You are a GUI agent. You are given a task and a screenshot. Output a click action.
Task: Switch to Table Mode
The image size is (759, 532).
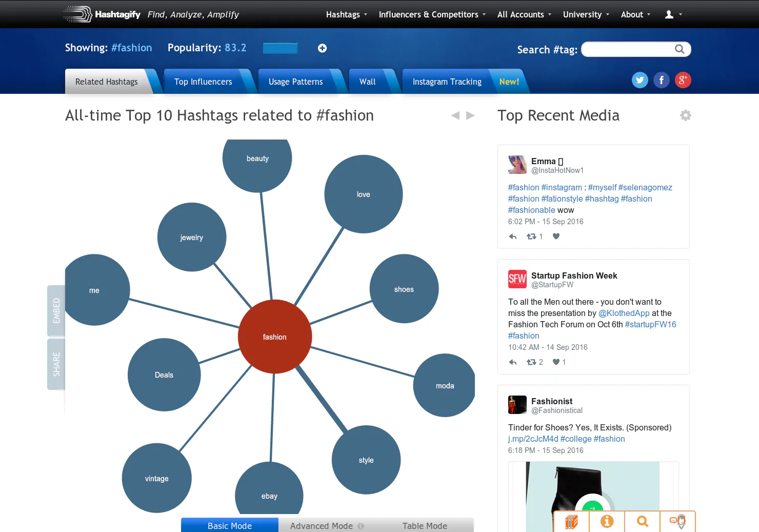point(425,525)
